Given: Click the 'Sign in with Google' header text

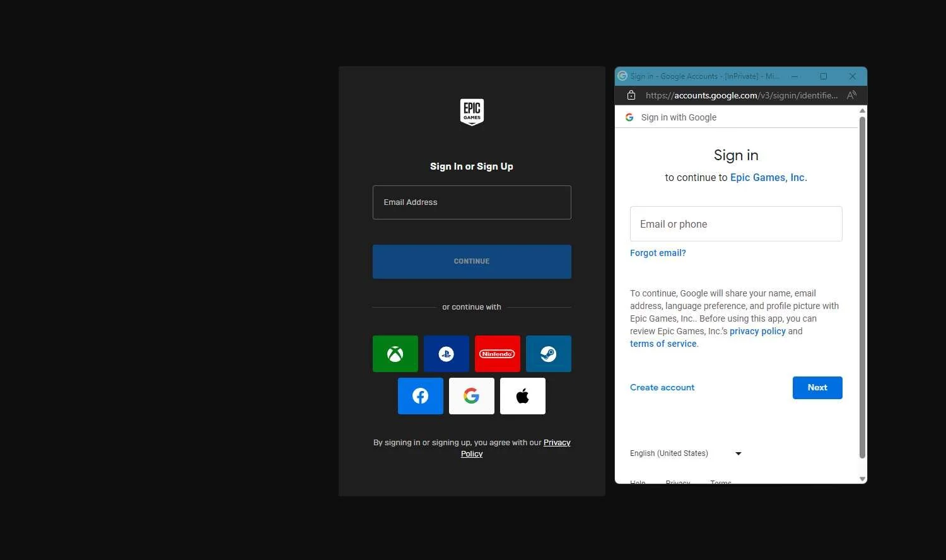Looking at the screenshot, I should tap(679, 117).
